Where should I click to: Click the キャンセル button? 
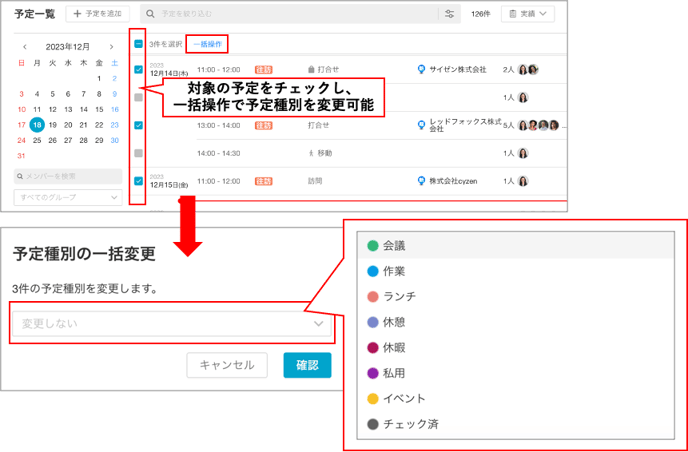[227, 365]
